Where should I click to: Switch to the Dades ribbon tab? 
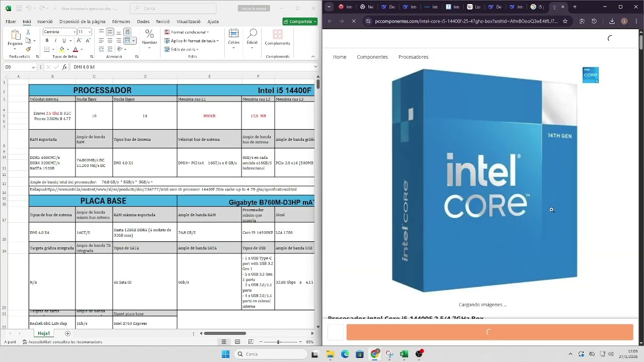(143, 22)
